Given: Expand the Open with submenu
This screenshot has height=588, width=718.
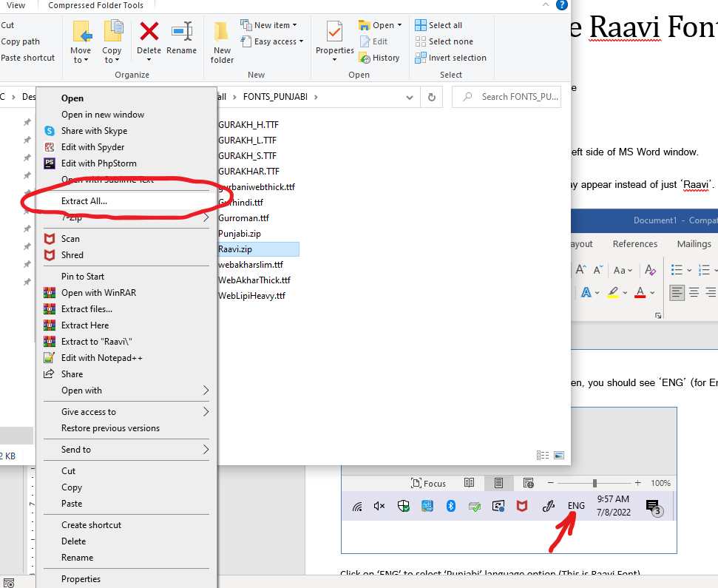Looking at the screenshot, I should click(x=206, y=391).
